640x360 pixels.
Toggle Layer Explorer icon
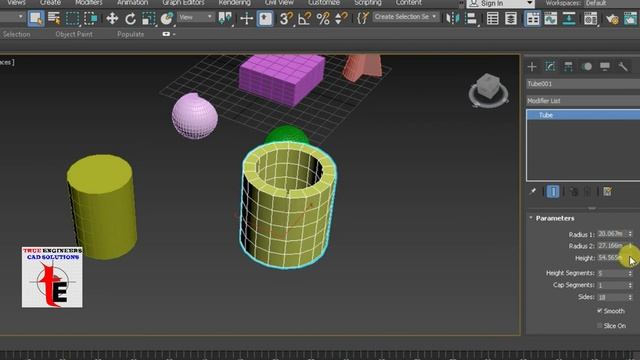511,18
